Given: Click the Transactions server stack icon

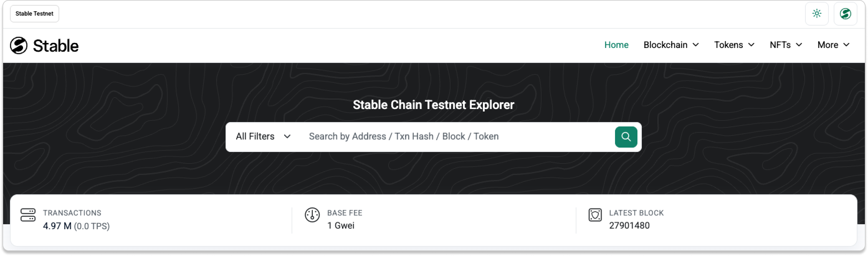Looking at the screenshot, I should pos(28,215).
